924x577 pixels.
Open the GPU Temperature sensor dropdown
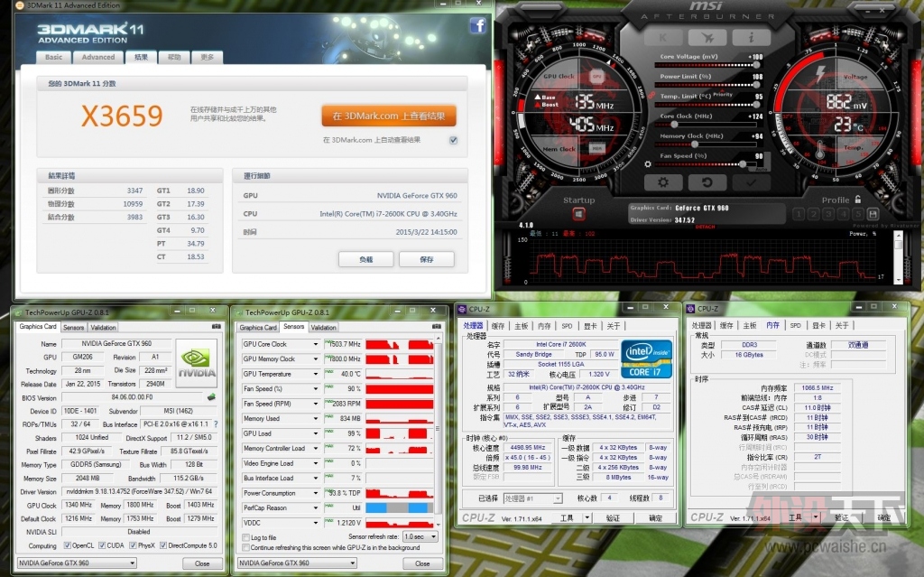coord(316,374)
